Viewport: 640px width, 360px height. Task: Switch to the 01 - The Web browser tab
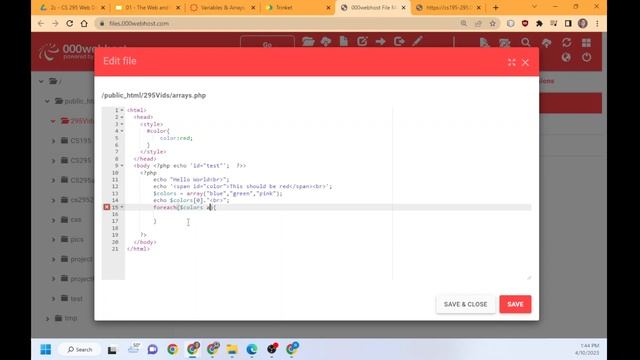coord(148,7)
